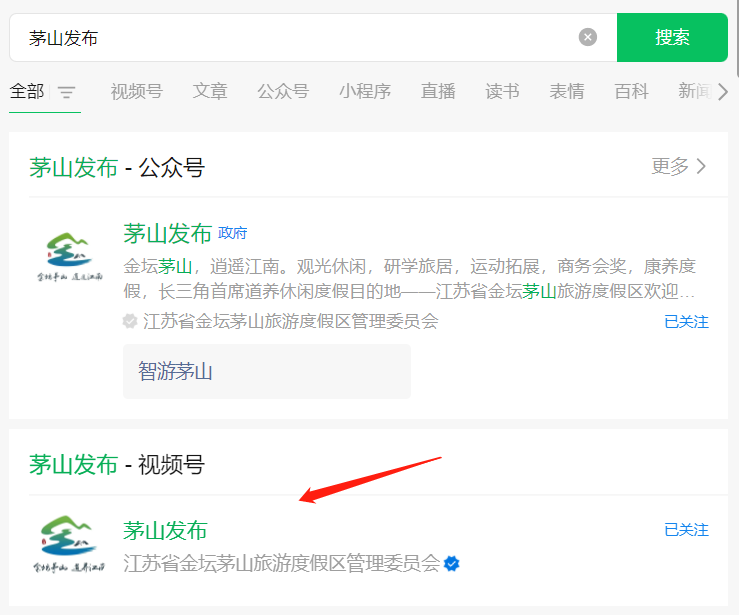The image size is (739, 615).
Task: Switch to the 视频号 tab
Action: point(137,91)
